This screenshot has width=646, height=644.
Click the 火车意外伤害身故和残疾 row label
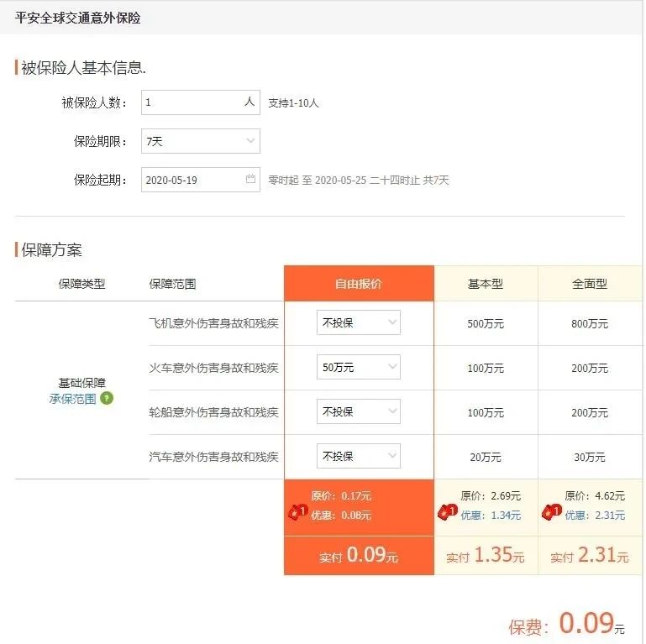coord(214,368)
